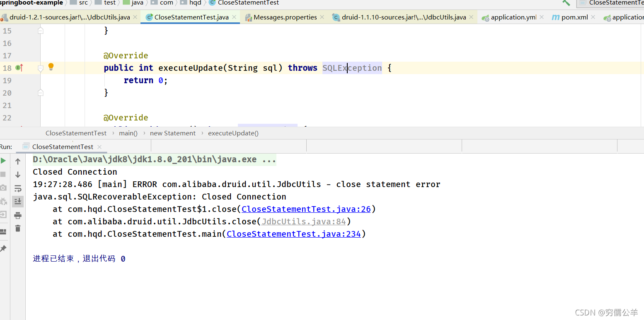Click the exit arrow icon in Run sidebar
Viewport: 644px width, 320px height.
pos(3,215)
